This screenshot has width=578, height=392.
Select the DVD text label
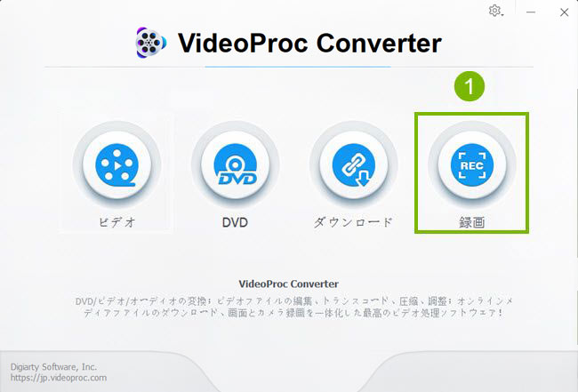click(x=235, y=222)
